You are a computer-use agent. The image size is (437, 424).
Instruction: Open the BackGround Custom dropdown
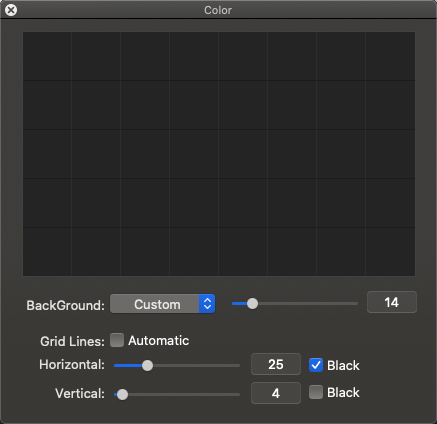point(162,304)
